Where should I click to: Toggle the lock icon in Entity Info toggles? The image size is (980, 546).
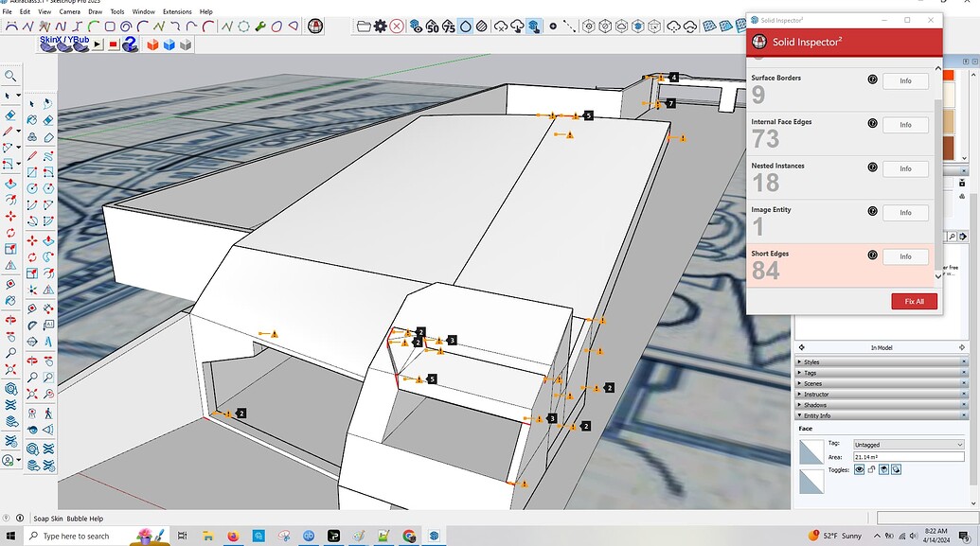point(872,469)
